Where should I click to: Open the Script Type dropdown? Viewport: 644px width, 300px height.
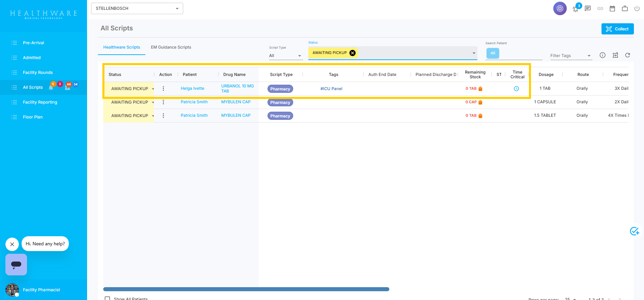point(285,56)
